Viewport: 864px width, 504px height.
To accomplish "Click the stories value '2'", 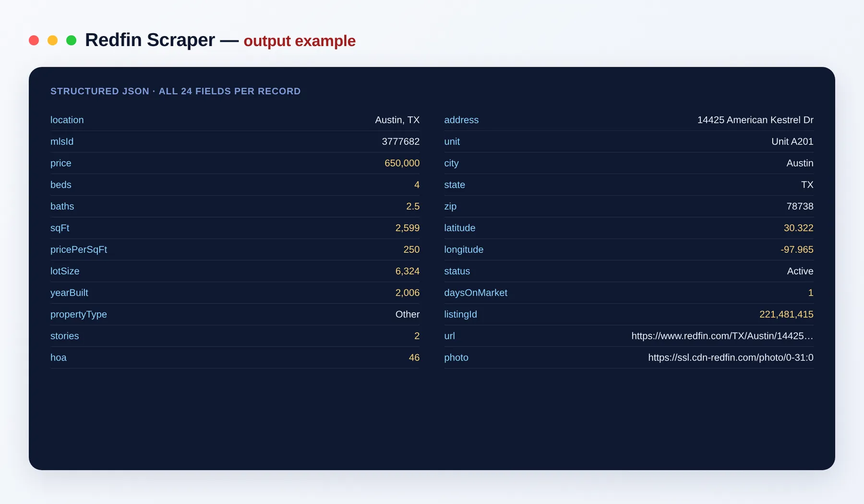I will 417,336.
